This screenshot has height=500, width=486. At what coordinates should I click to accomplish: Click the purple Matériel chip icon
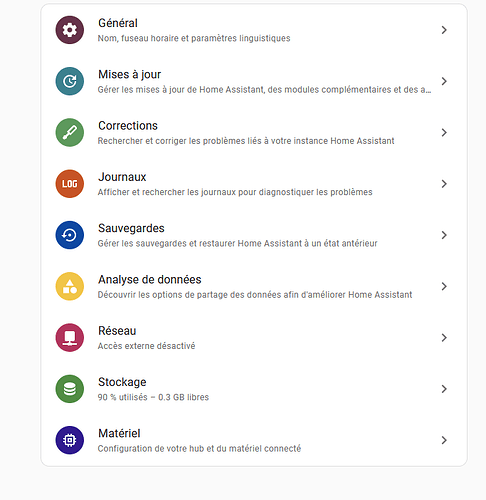(x=69, y=441)
